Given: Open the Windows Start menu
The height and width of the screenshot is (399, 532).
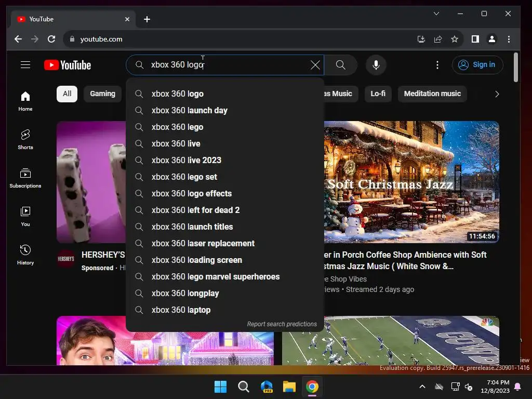Looking at the screenshot, I should tap(220, 387).
